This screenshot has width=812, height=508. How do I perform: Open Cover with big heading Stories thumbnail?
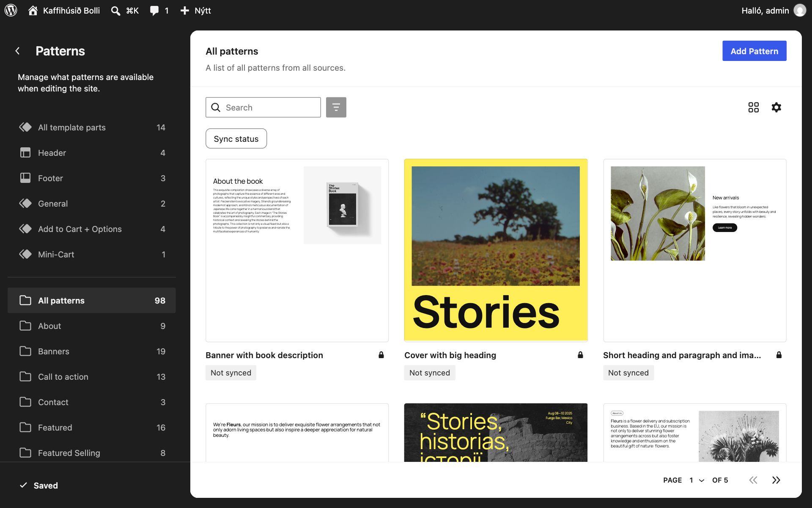[x=496, y=250]
